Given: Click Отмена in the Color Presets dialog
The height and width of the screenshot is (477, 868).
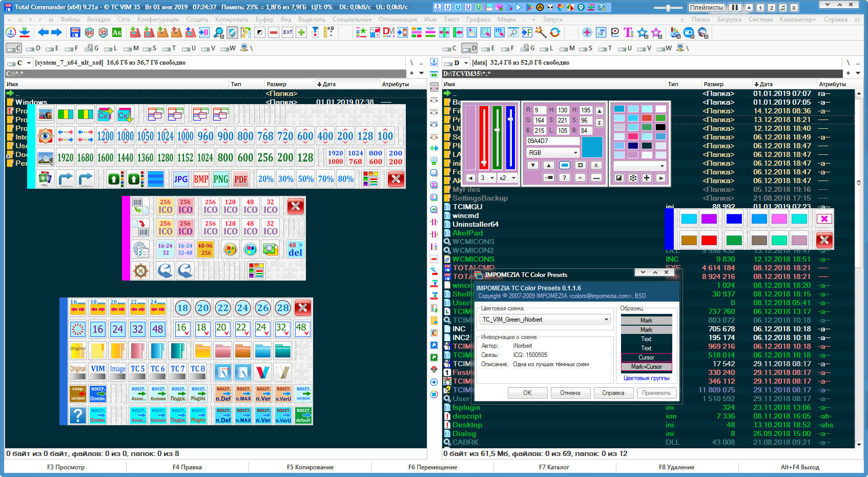Looking at the screenshot, I should point(570,393).
